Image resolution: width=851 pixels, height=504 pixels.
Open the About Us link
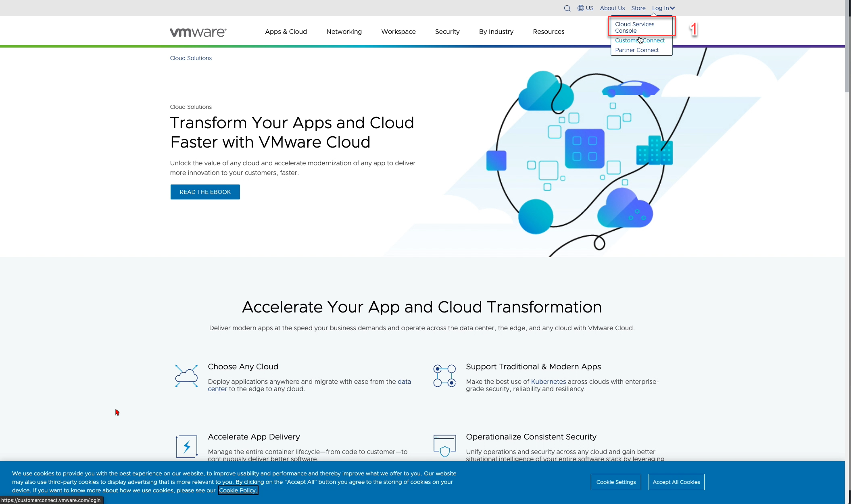click(x=612, y=8)
